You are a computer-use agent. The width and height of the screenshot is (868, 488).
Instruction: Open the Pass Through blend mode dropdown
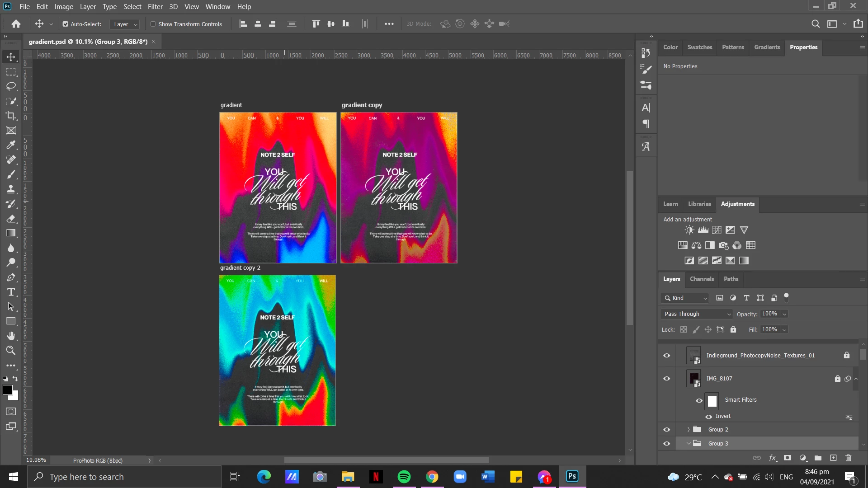click(x=697, y=314)
